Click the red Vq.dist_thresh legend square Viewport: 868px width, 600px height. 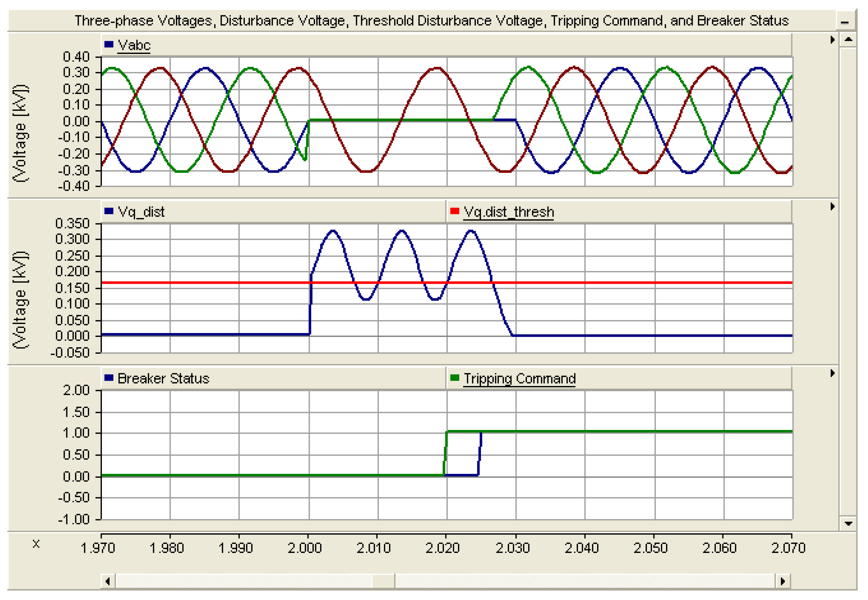click(x=455, y=211)
